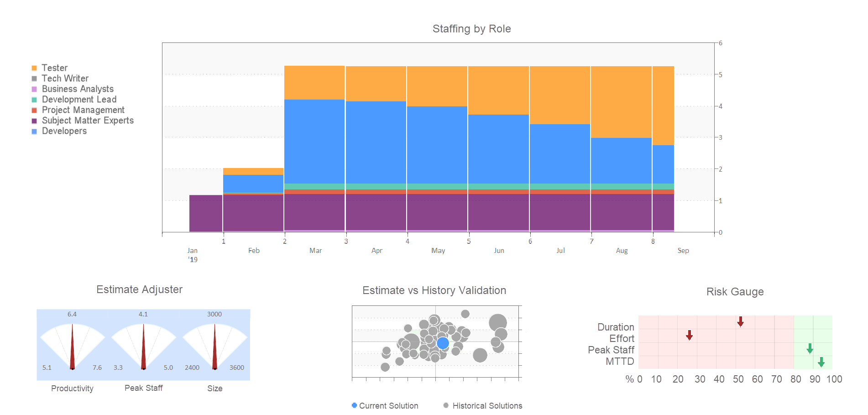Click the 7.6 Productivity maximum value
The height and width of the screenshot is (415, 868).
97,368
